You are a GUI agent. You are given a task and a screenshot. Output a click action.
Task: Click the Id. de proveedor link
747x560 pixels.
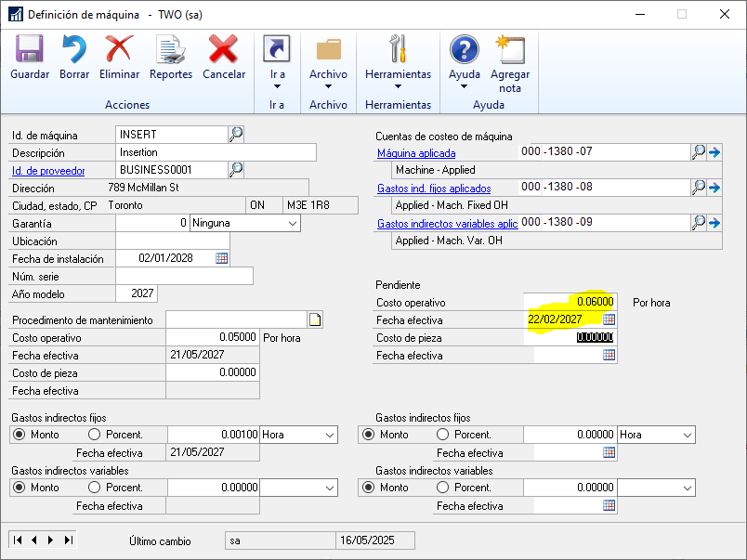click(x=48, y=170)
